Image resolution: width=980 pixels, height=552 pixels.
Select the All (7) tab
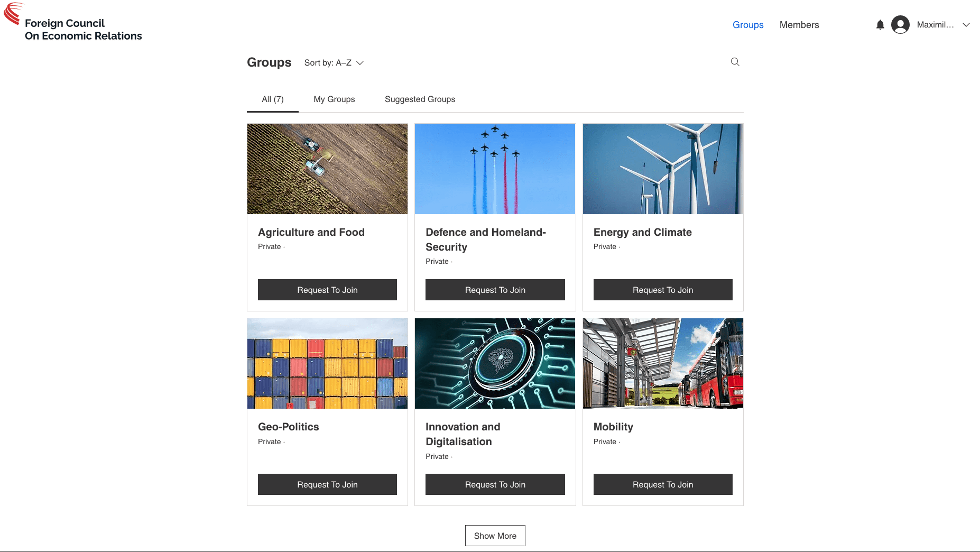click(x=273, y=99)
